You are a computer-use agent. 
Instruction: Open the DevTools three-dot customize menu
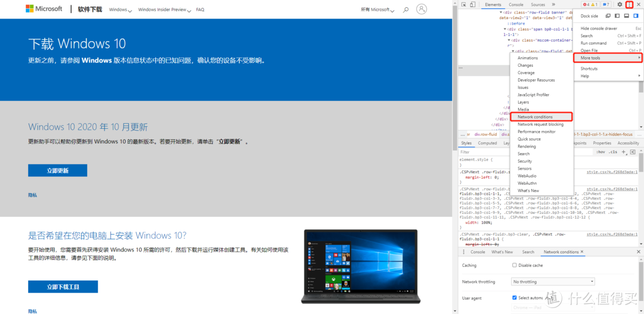pos(629,5)
